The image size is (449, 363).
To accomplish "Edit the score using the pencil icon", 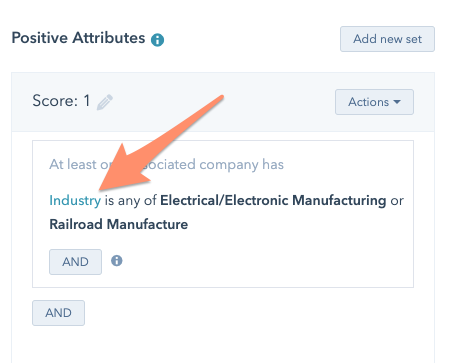I will (x=105, y=102).
